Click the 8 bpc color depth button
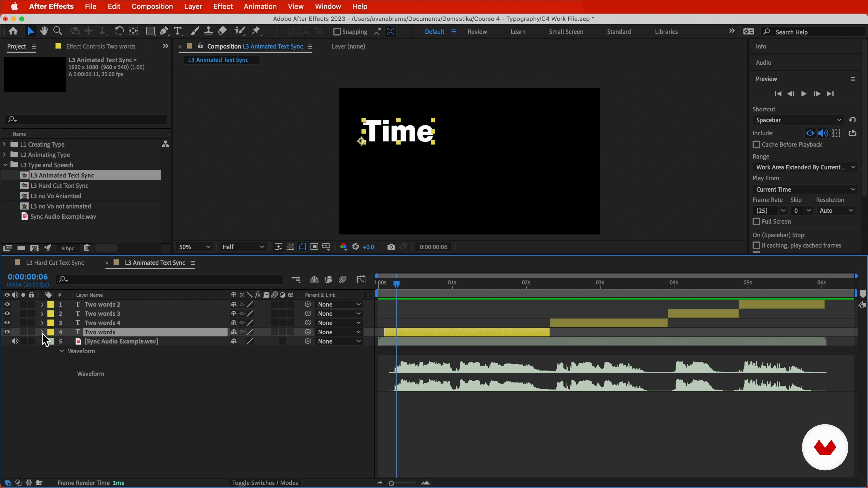Screen dimensions: 868x488 (68, 248)
